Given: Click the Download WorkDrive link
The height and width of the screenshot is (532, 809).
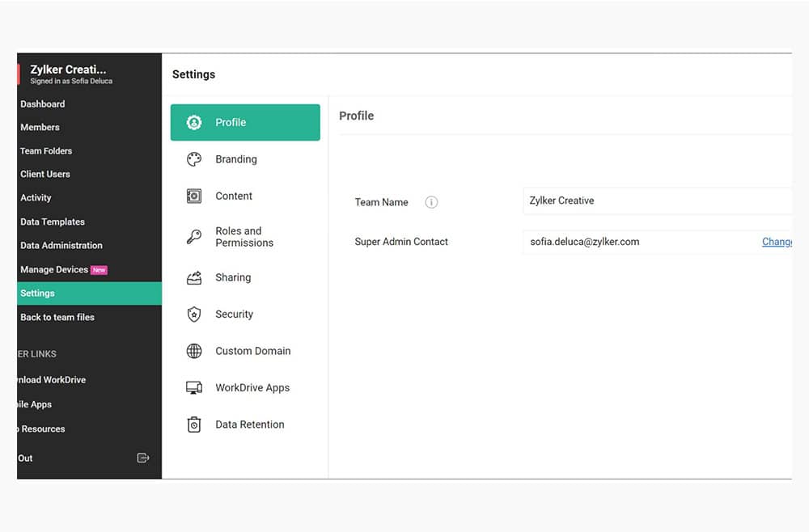Looking at the screenshot, I should pyautogui.click(x=52, y=380).
